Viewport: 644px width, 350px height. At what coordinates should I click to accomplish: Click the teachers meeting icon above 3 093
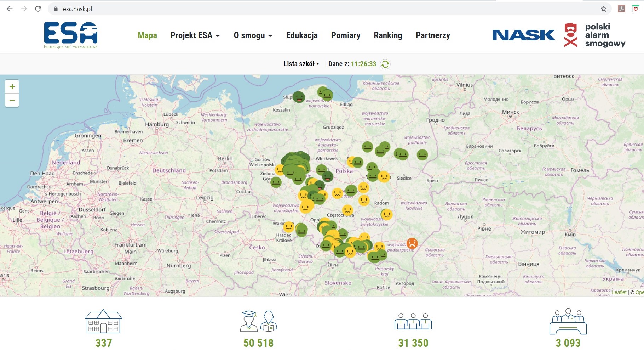[568, 321]
